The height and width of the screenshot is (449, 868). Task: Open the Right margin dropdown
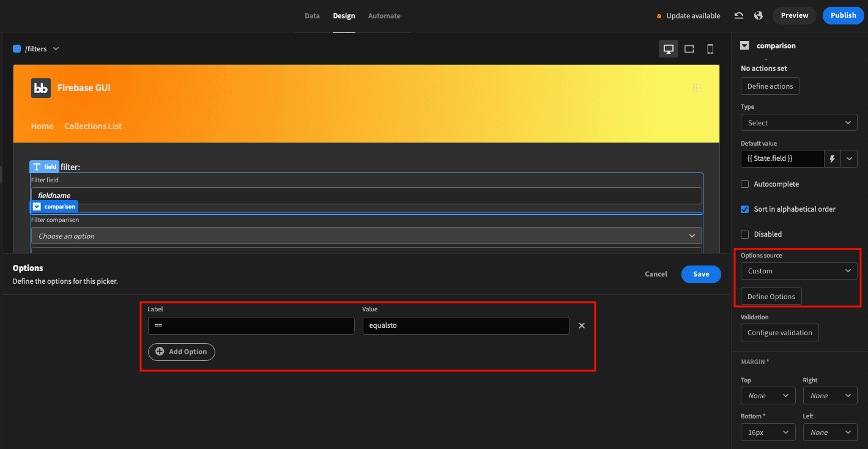pos(830,396)
